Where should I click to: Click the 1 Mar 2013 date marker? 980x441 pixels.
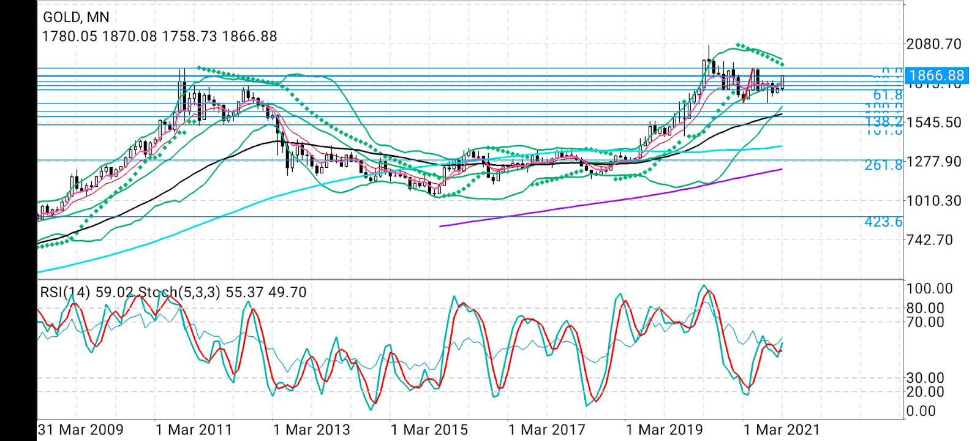[x=311, y=430]
